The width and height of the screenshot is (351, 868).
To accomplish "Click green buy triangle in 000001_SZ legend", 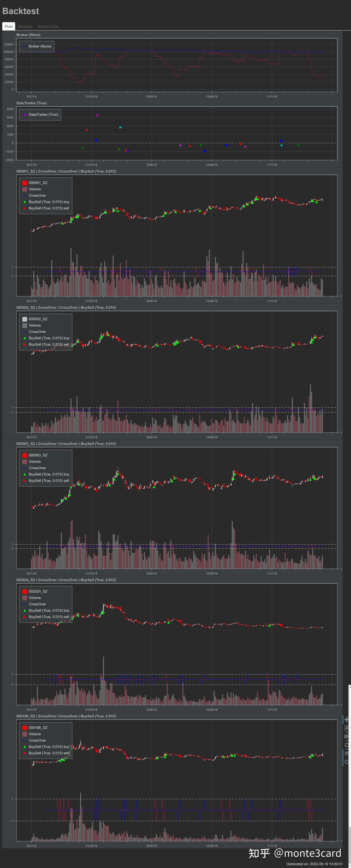I will (25, 202).
